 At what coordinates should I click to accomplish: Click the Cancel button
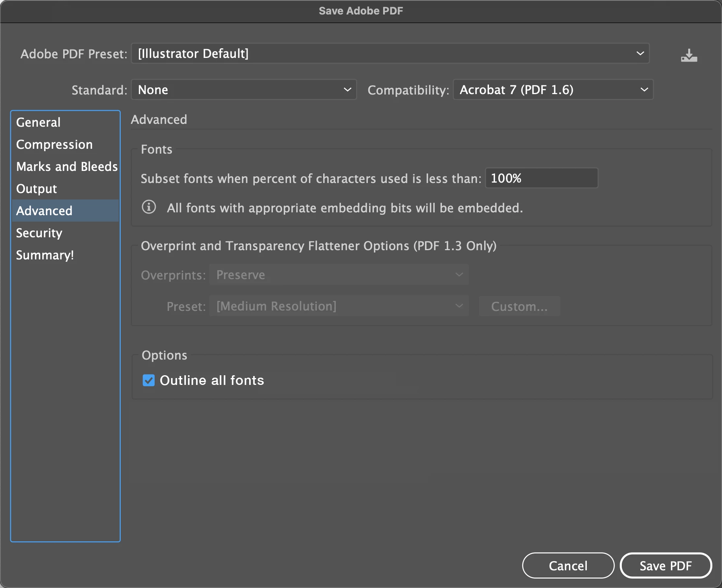coord(568,565)
